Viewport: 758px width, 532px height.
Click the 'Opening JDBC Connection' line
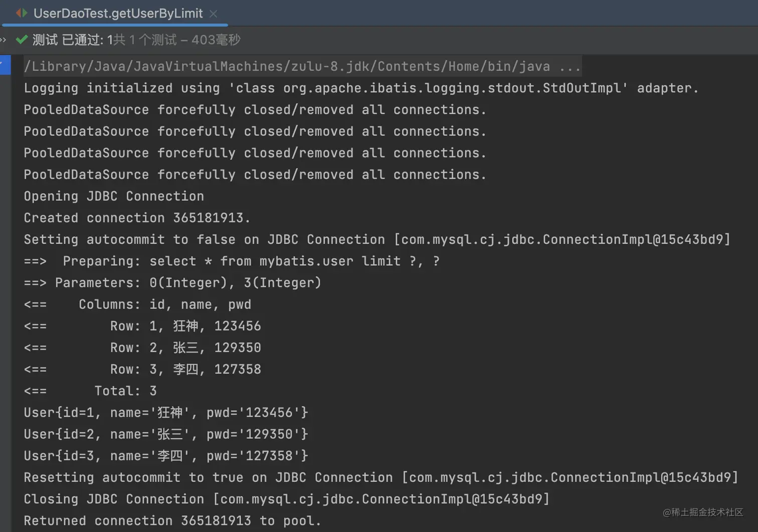tap(114, 196)
